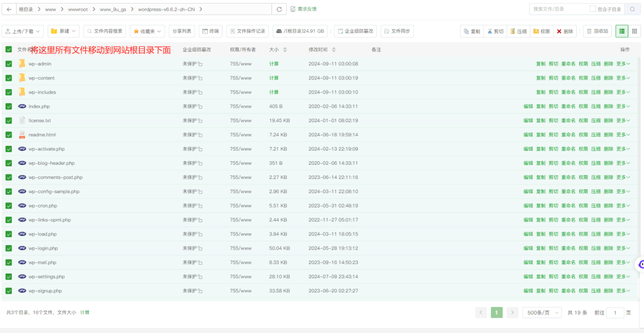644x333 pixels.
Task: Open the 收藏夹 favorites dropdown
Action: click(147, 31)
